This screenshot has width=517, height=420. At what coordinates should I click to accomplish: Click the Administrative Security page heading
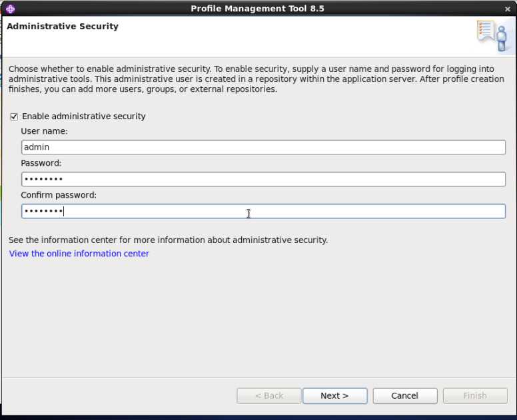pos(63,27)
